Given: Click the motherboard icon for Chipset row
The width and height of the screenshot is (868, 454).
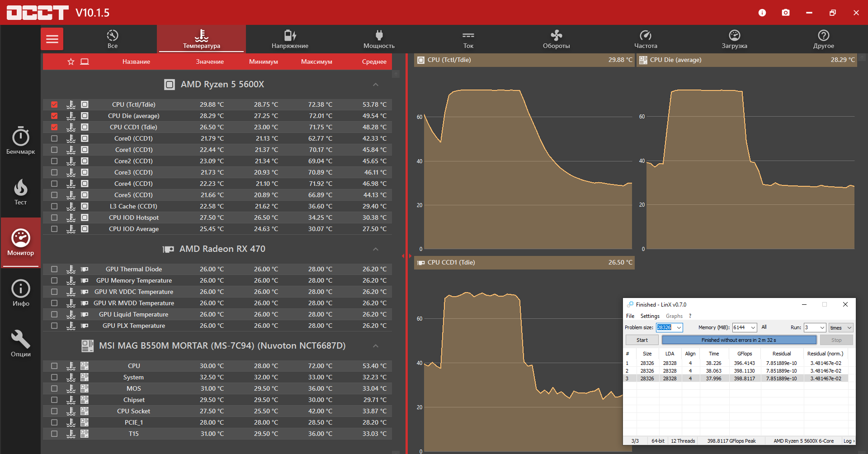Looking at the screenshot, I should pyautogui.click(x=85, y=400).
